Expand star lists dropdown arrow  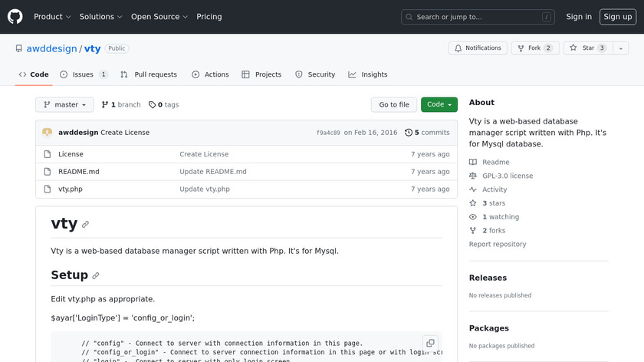pyautogui.click(x=620, y=48)
